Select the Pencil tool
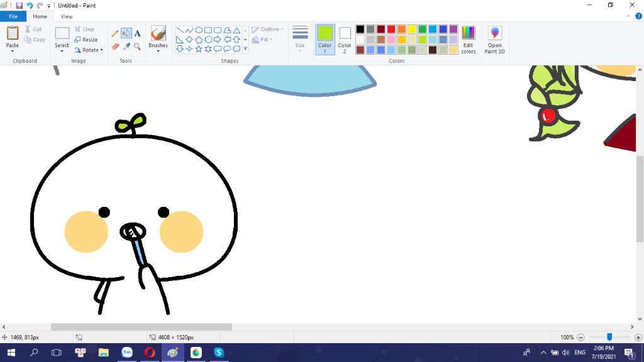This screenshot has width=644, height=362. tap(115, 33)
